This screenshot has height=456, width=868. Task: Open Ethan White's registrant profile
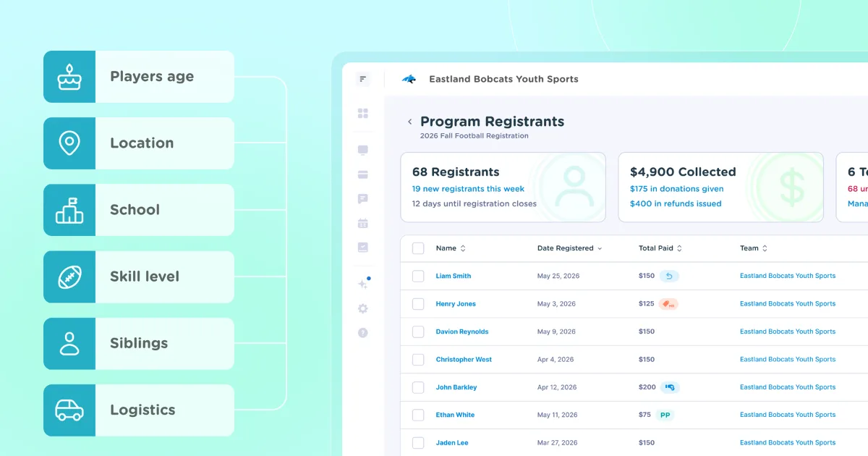point(456,415)
